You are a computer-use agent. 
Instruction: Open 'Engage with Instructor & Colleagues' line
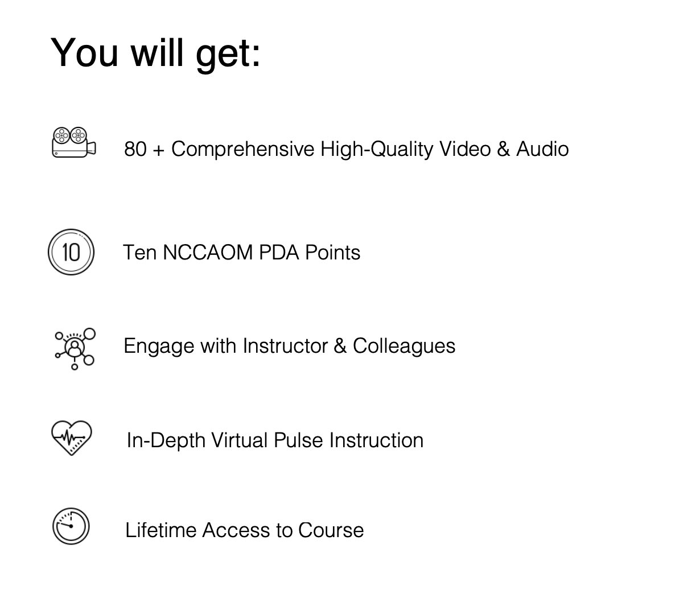tap(290, 346)
